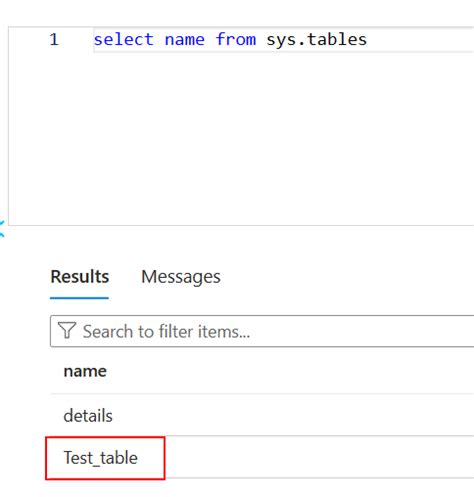Click blank space right of details row
The width and height of the screenshot is (474, 497).
(293, 415)
